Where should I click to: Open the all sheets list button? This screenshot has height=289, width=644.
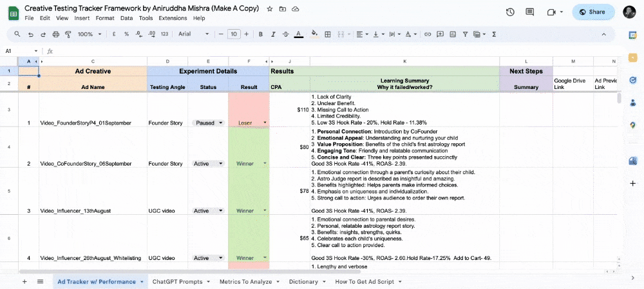point(40,282)
